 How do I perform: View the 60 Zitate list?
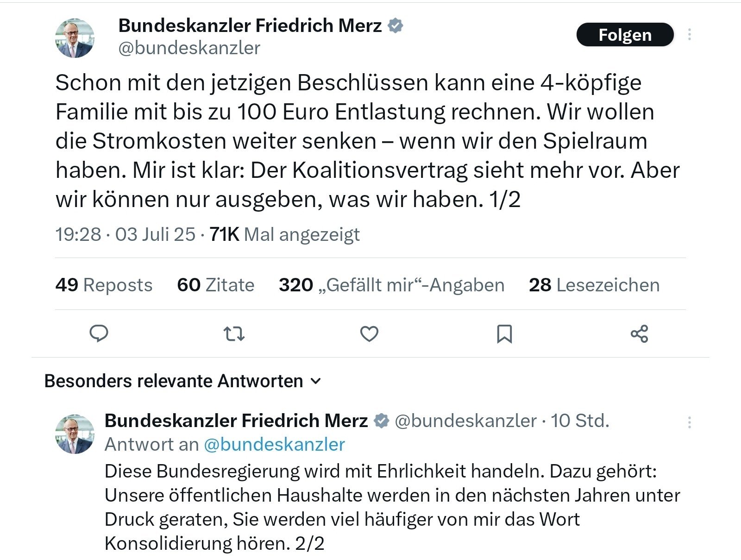pyautogui.click(x=215, y=285)
